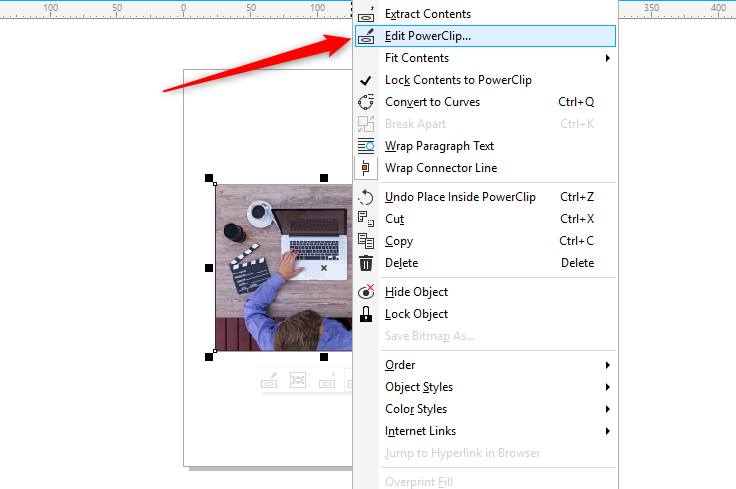Click the Ctrl+C shortcut text

576,241
